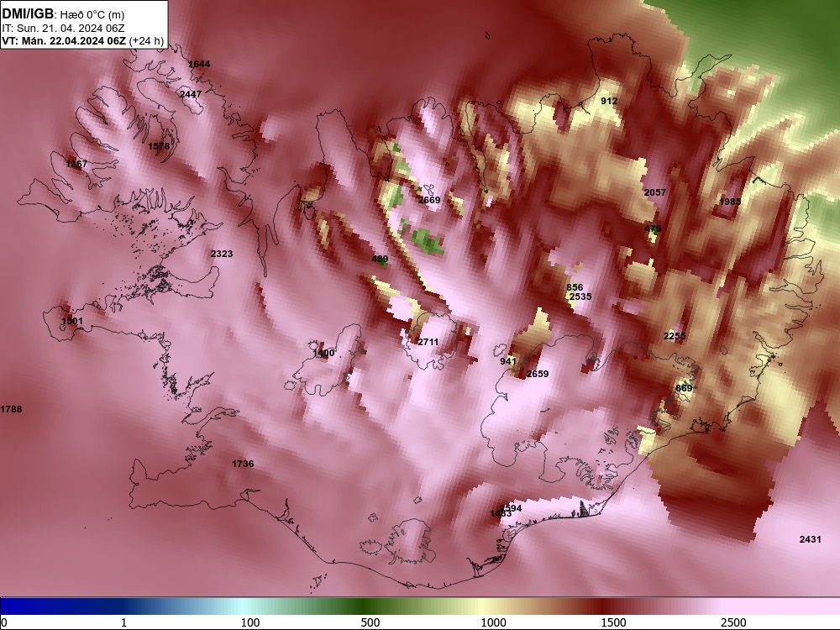Click the 'DMI/IGB' title text
Screen dimensions: 840x630
(x=28, y=13)
